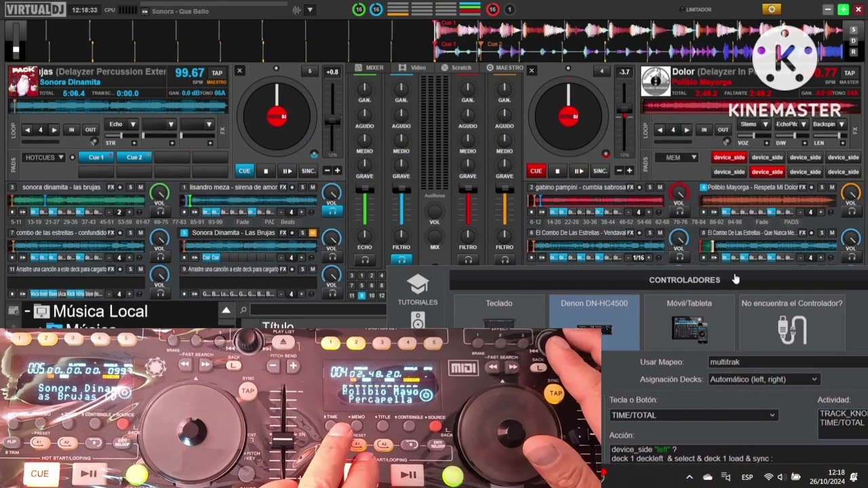Click the right deck pitch bend plus button

(629, 171)
